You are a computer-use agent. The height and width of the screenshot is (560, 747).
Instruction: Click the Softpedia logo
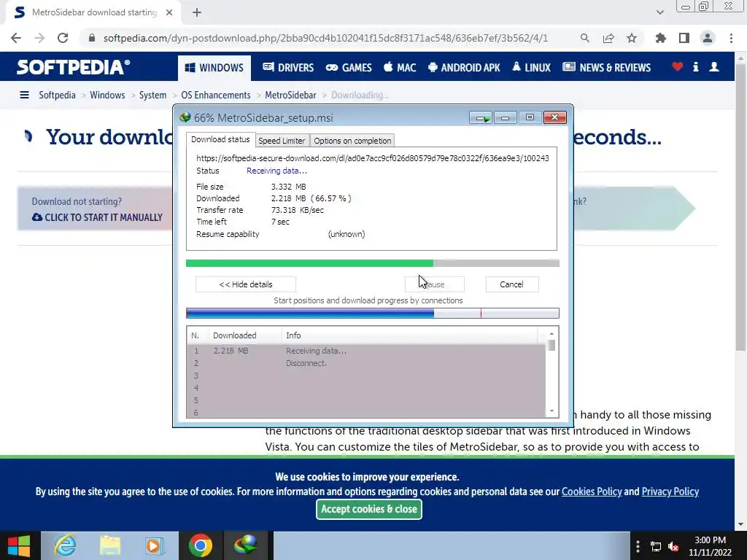click(x=74, y=67)
